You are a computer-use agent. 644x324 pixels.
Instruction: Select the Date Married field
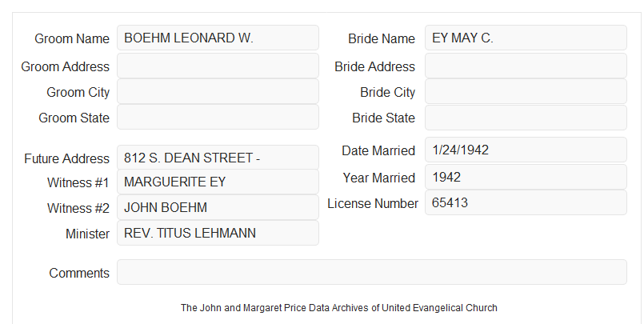526,150
